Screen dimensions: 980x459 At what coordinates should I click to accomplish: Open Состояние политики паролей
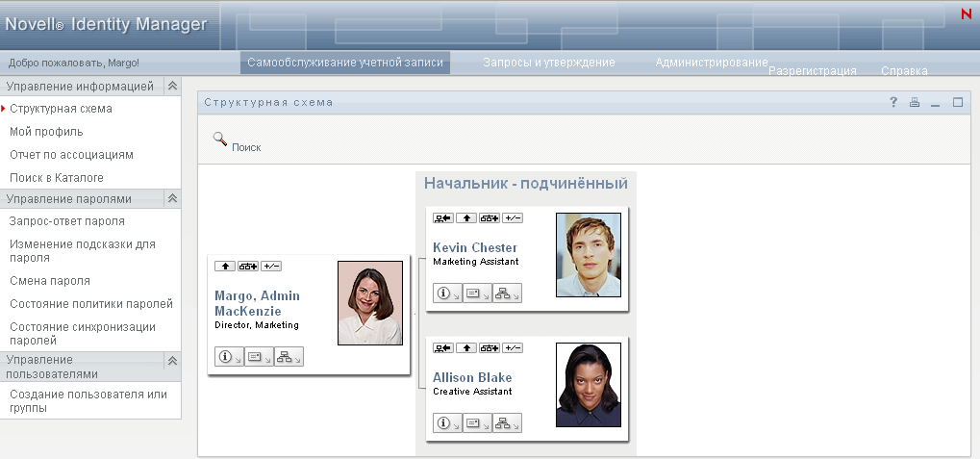(91, 304)
